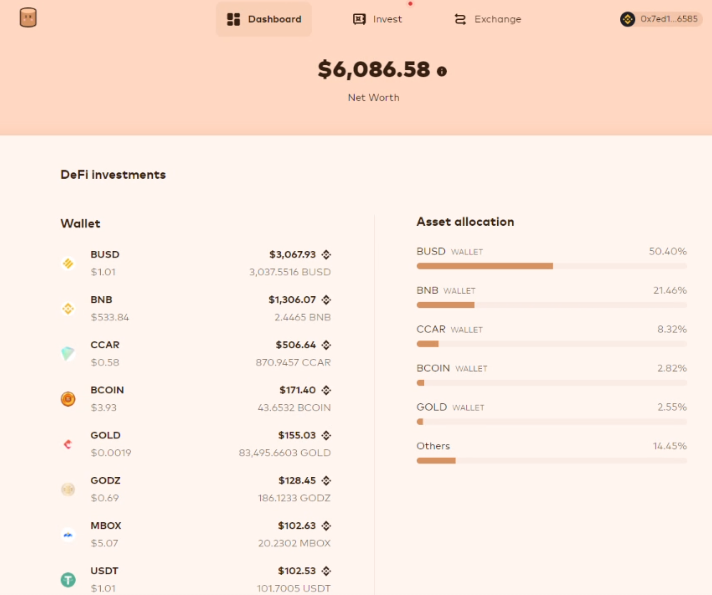Image resolution: width=712 pixels, height=595 pixels.
Task: Click the Exchange arrows icon
Action: pyautogui.click(x=460, y=19)
